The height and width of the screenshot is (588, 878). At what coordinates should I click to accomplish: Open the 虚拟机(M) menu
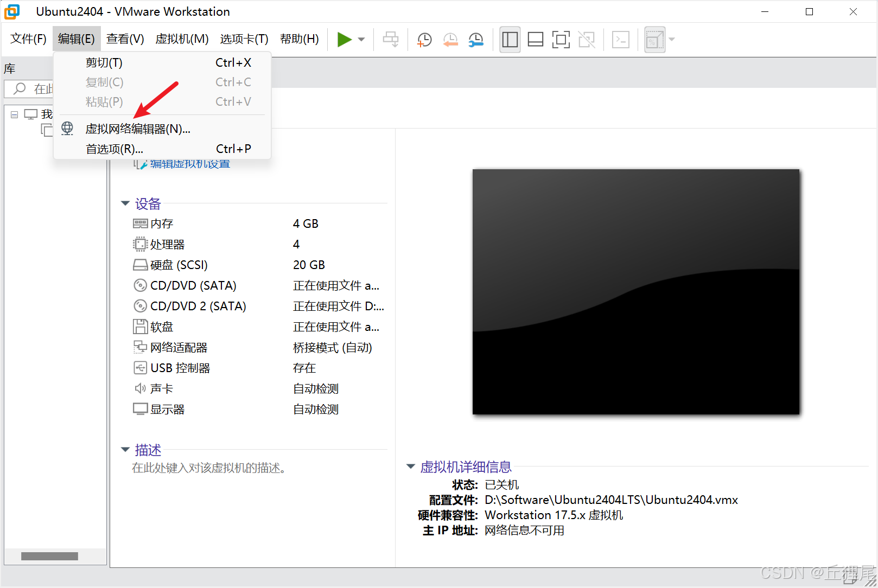coord(182,39)
